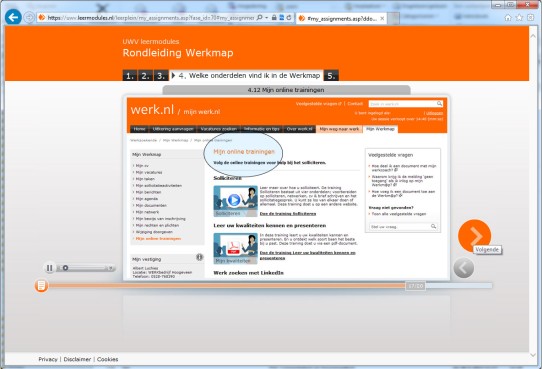This screenshot has height=369, width=542.
Task: Open the orange notes icon at progress bar
Action: [x=41, y=285]
